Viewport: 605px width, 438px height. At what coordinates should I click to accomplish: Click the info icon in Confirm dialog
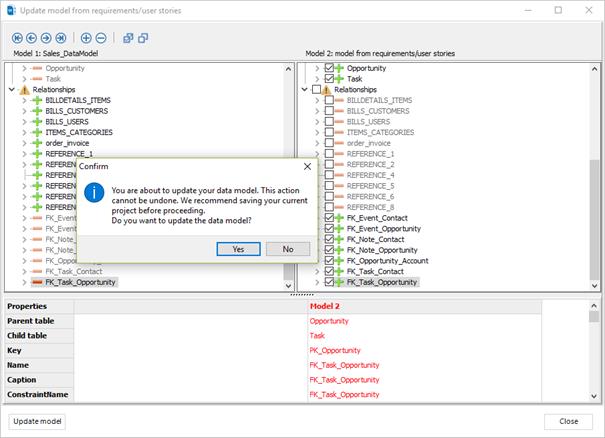94,192
